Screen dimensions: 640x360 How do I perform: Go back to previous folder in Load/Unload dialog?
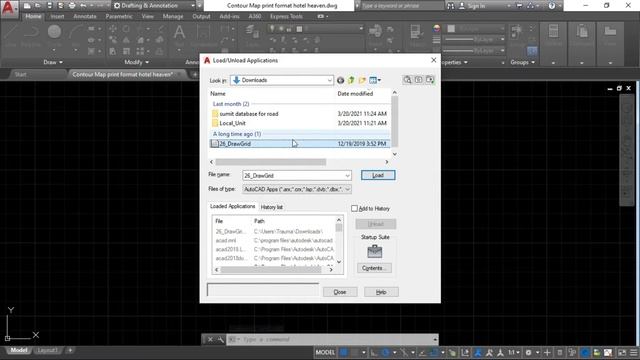coord(340,80)
